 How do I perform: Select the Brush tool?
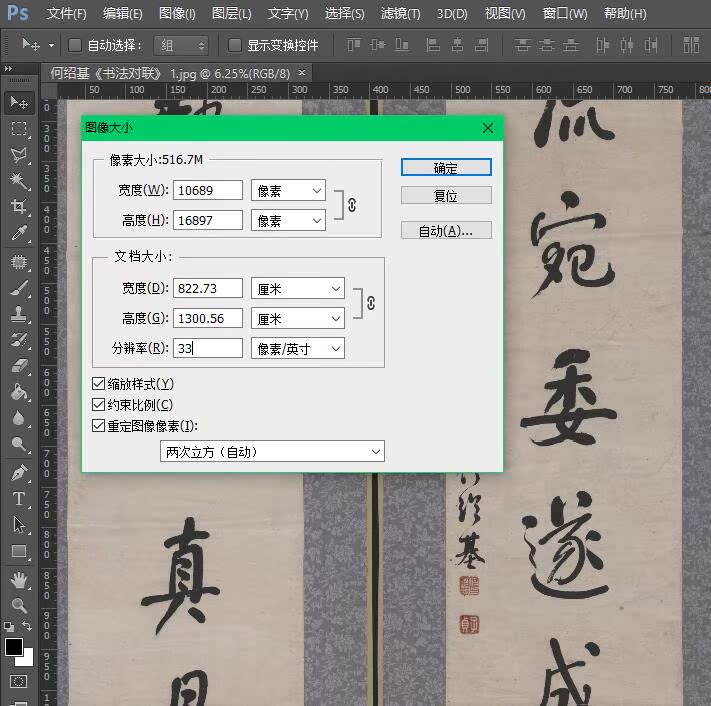[x=19, y=288]
